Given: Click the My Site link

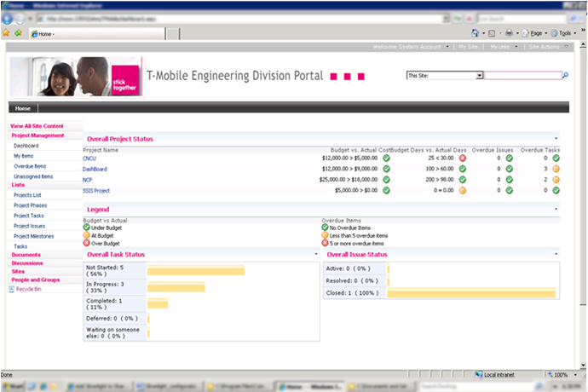Looking at the screenshot, I should [x=468, y=47].
